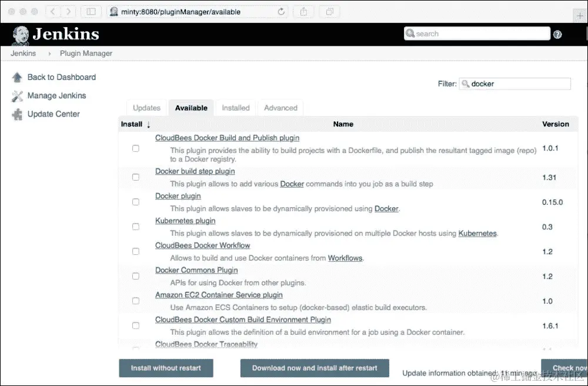Reload the page with refresh icon
Image resolution: width=588 pixels, height=386 pixels.
pos(281,12)
